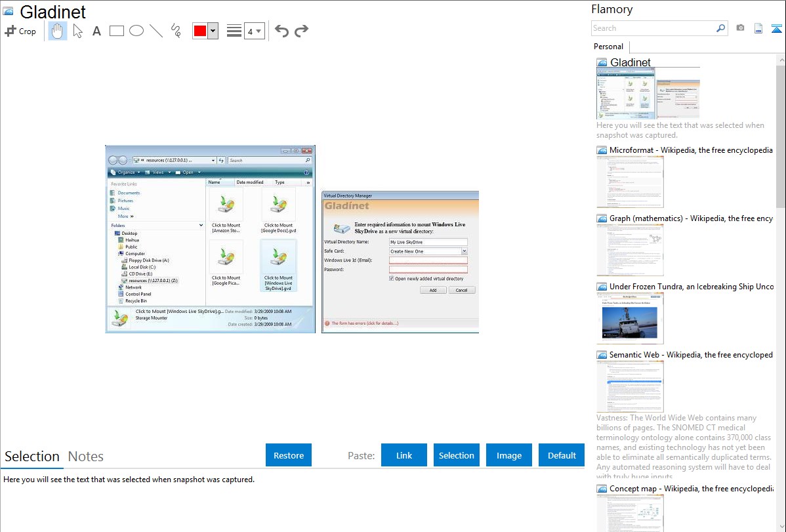
Task: Paste as Selection button
Action: 456,455
